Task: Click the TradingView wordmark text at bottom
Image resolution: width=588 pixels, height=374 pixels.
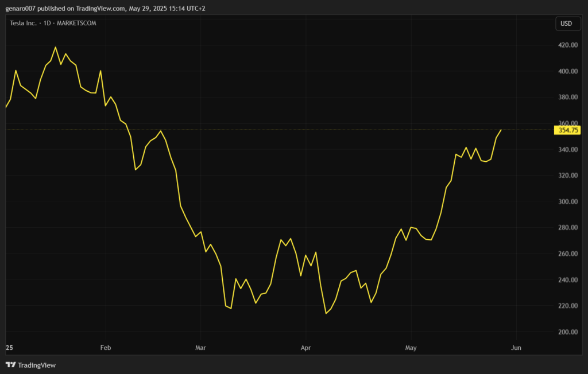Action: 37,365
